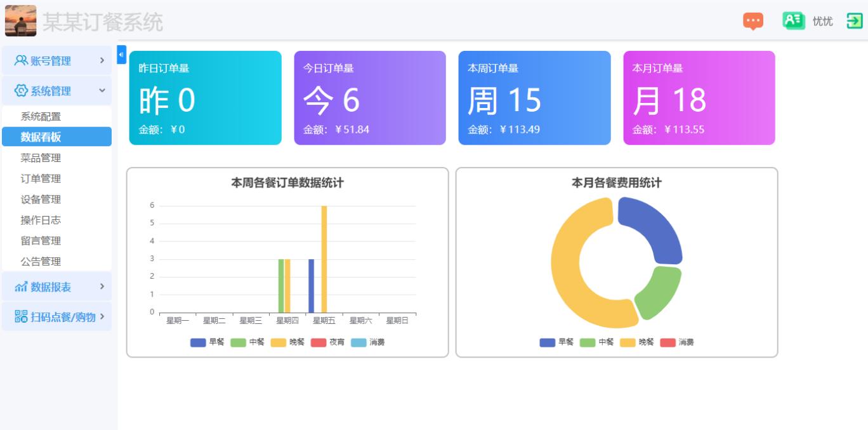Click the 数据报表 chart icon
The image size is (868, 430).
(21, 287)
